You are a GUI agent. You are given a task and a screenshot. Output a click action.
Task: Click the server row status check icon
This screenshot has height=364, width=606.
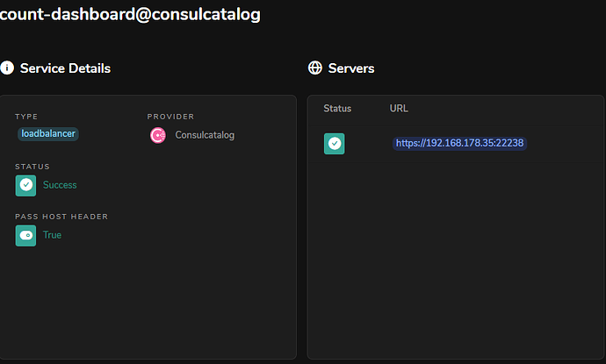(334, 143)
